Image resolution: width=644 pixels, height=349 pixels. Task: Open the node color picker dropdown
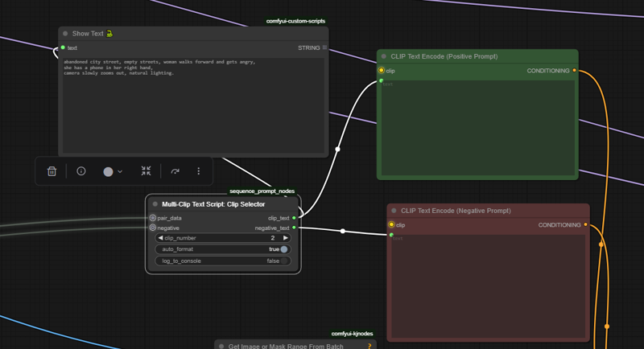pyautogui.click(x=113, y=171)
